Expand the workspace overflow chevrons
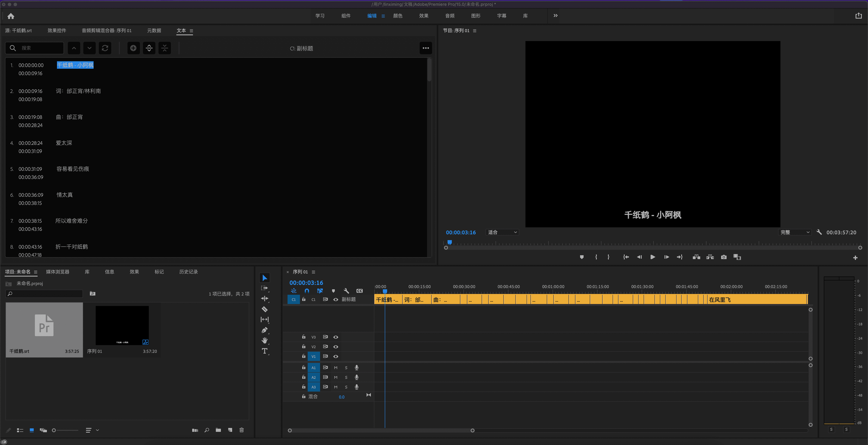The height and width of the screenshot is (445, 868). 555,15
